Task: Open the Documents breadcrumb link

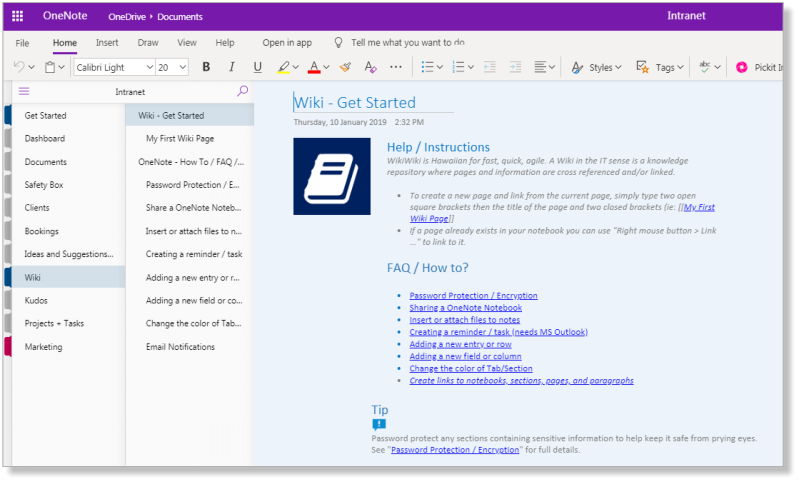Action: (180, 17)
